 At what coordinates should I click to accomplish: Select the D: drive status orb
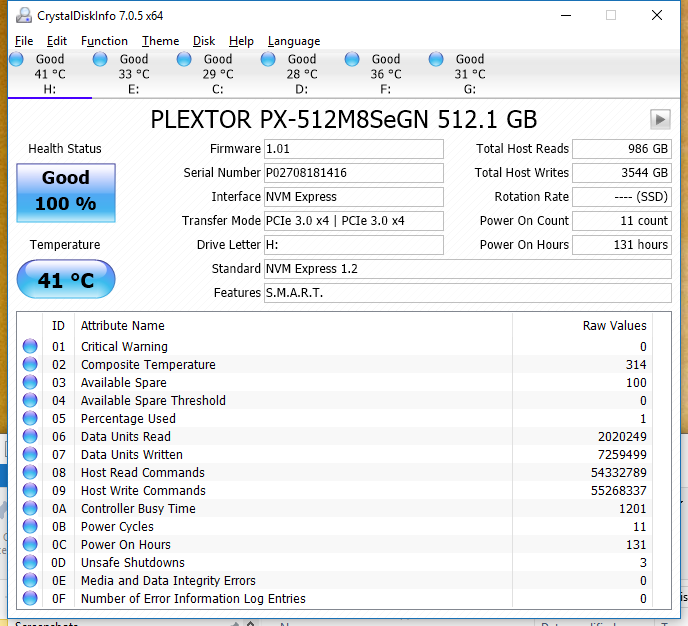point(268,60)
